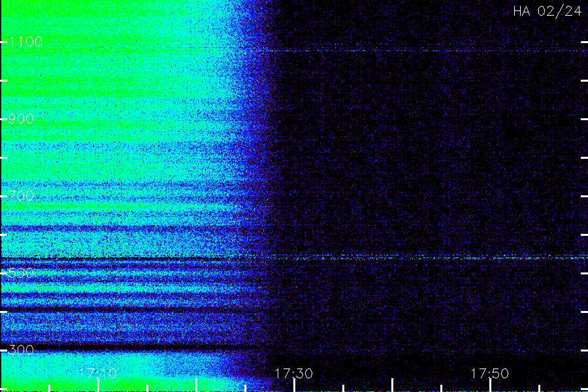Click the 17:30 time axis label

tap(293, 374)
